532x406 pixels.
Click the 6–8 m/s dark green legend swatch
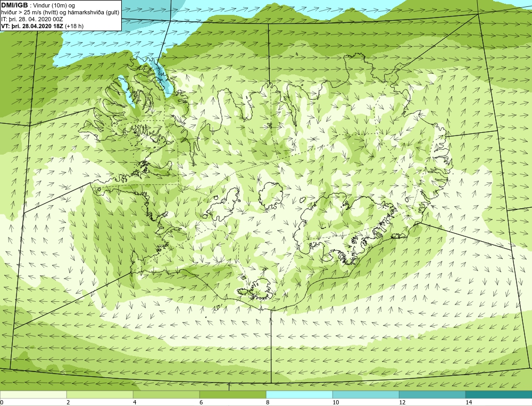click(x=233, y=394)
